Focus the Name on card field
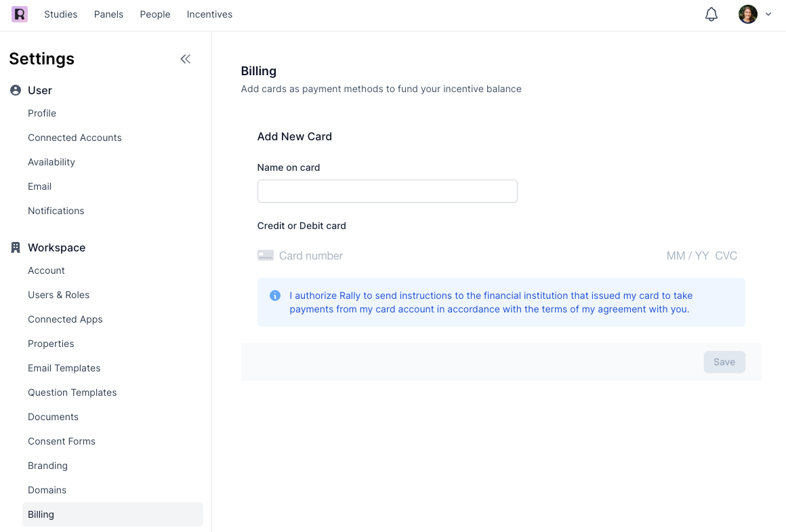The width and height of the screenshot is (786, 532). tap(387, 191)
